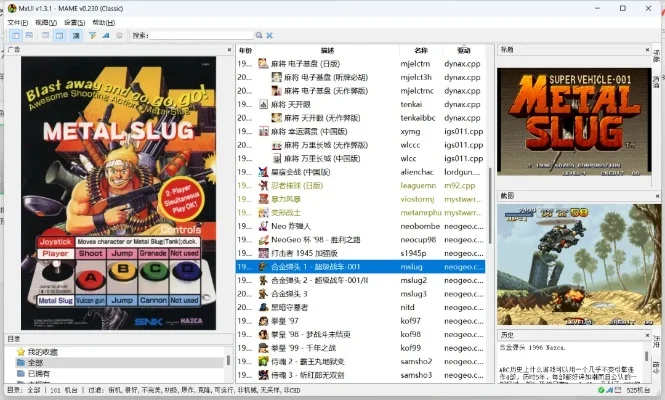Select the highlighted mslug game row
The width and height of the screenshot is (665, 400).
click(360, 267)
